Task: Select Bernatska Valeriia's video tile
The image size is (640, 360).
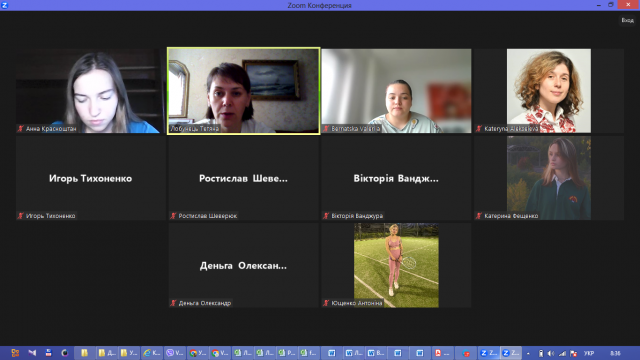Action: (x=396, y=91)
